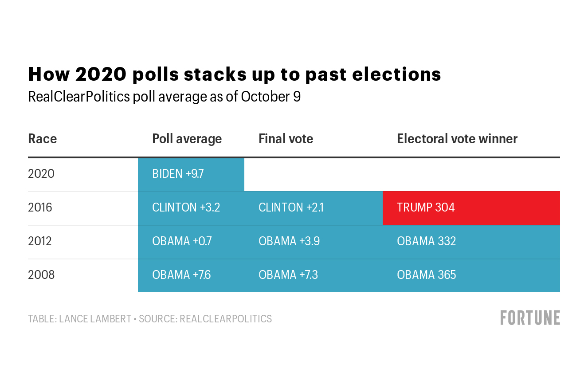The height and width of the screenshot is (392, 588).
Task: Click the OBAMA +7.6 poll average cell
Action: (191, 275)
